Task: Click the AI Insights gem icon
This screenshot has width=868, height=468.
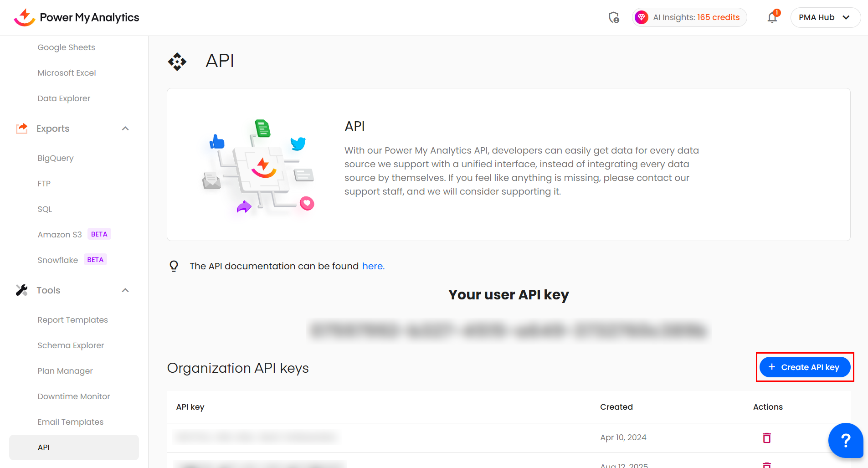Action: pos(642,17)
